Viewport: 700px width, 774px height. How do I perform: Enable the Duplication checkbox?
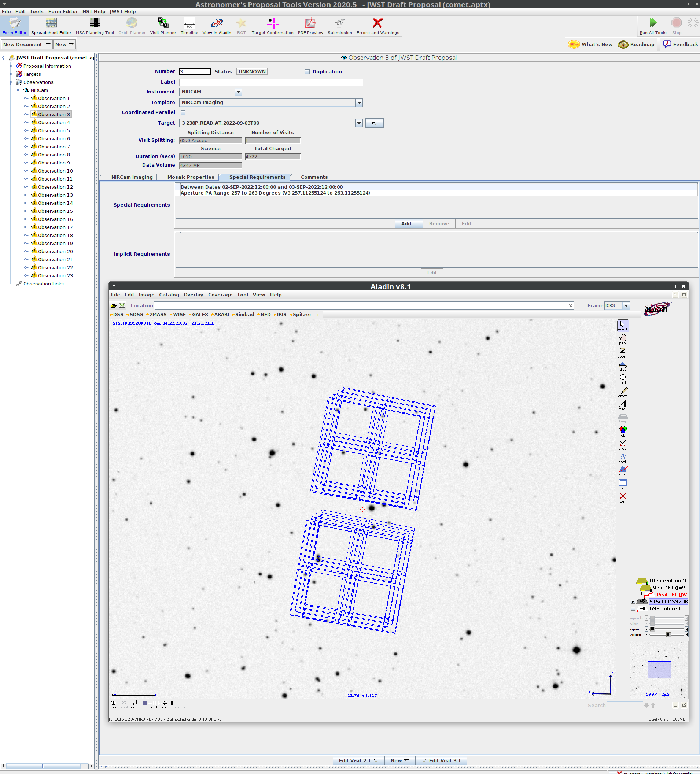[x=307, y=72]
